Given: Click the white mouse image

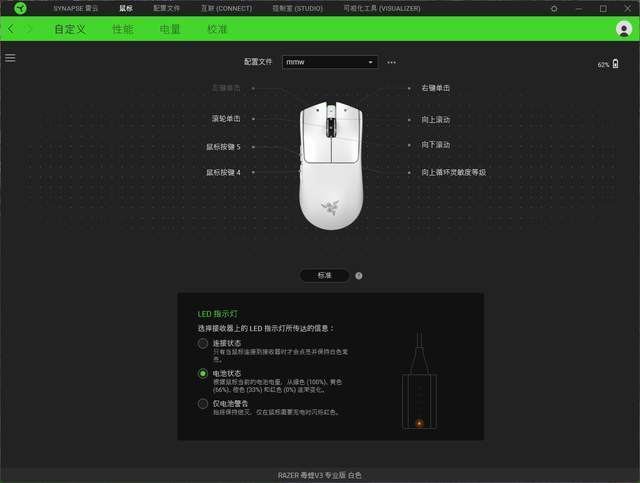Looking at the screenshot, I should pyautogui.click(x=331, y=165).
